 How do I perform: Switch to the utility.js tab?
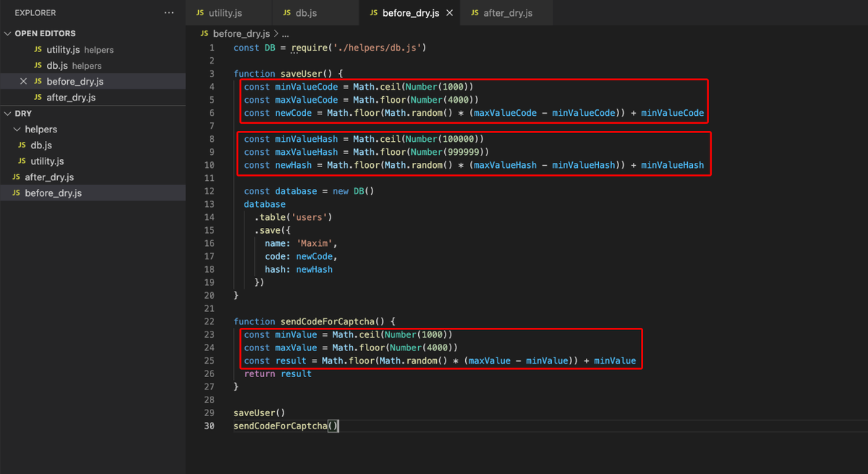click(x=229, y=13)
